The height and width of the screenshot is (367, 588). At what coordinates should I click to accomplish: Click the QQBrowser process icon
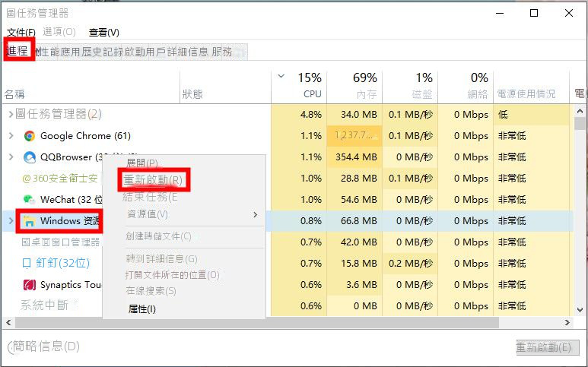pyautogui.click(x=29, y=157)
